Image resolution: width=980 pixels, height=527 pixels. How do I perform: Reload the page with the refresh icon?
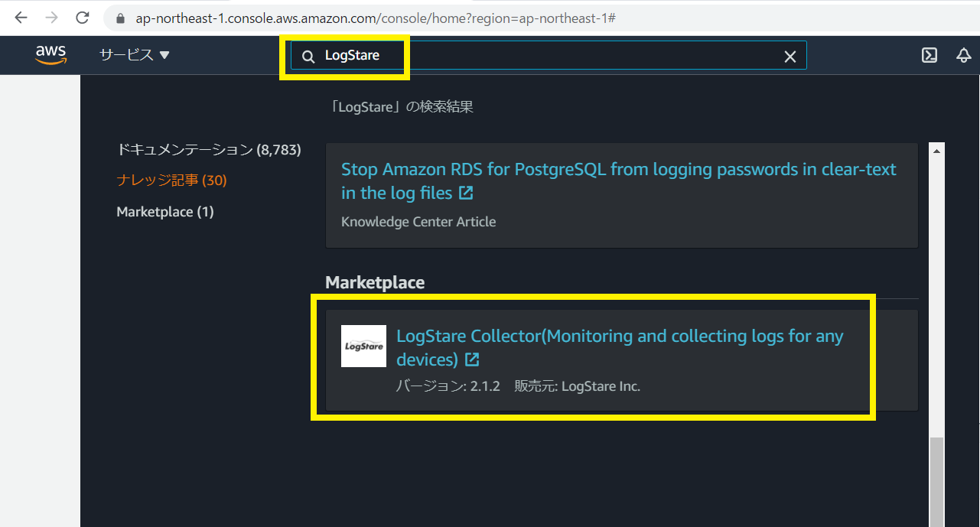point(83,17)
